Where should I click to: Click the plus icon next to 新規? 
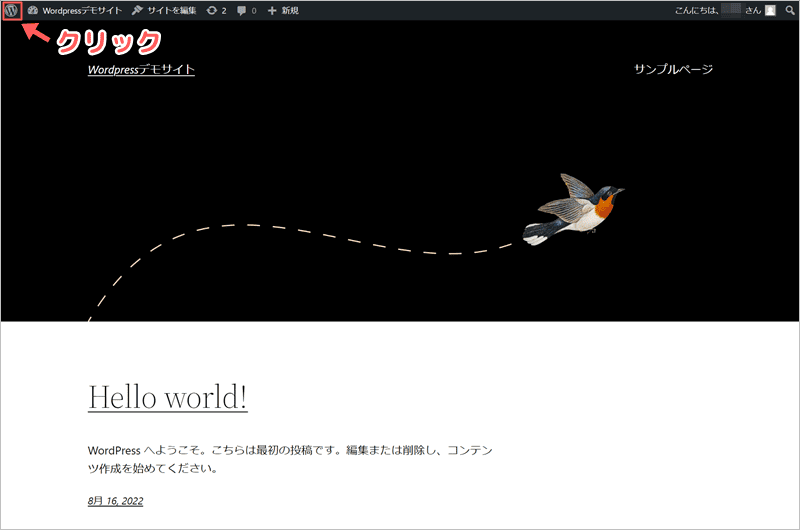click(272, 10)
